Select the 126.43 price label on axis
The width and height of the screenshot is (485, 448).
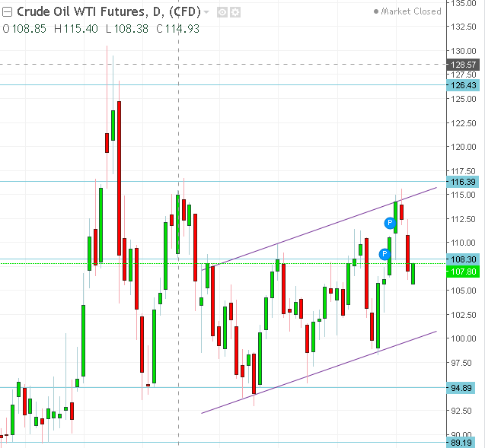pos(463,84)
